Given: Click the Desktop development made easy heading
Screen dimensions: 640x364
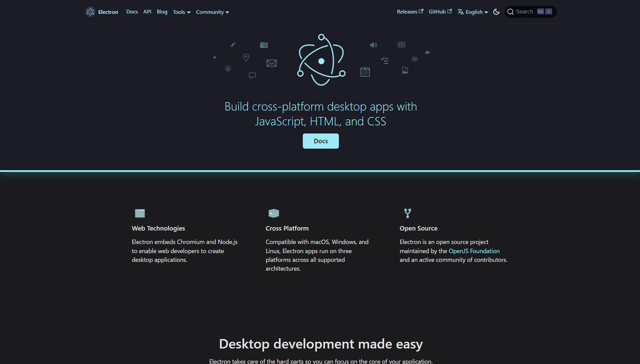Looking at the screenshot, I should pyautogui.click(x=321, y=344).
